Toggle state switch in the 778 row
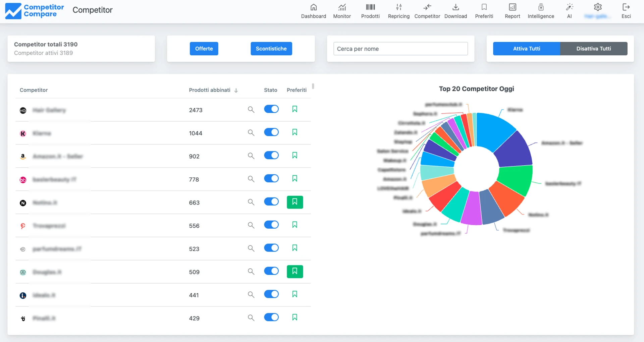This screenshot has height=342, width=644. (271, 179)
